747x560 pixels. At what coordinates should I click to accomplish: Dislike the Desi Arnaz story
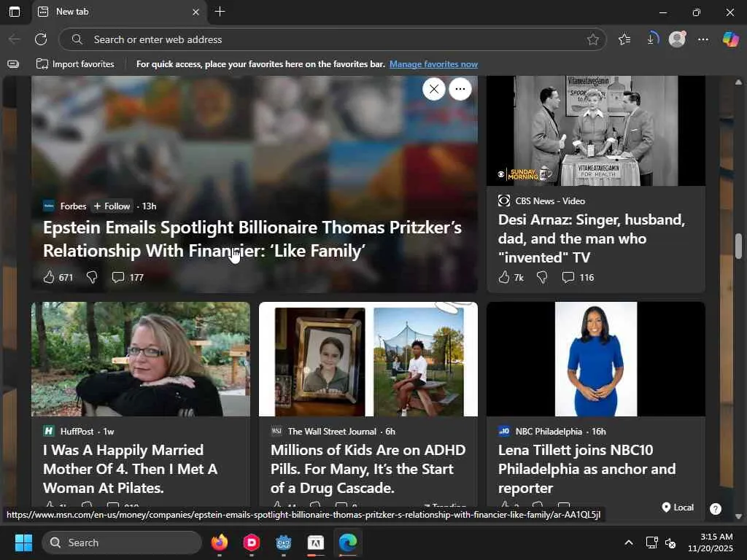click(x=542, y=277)
